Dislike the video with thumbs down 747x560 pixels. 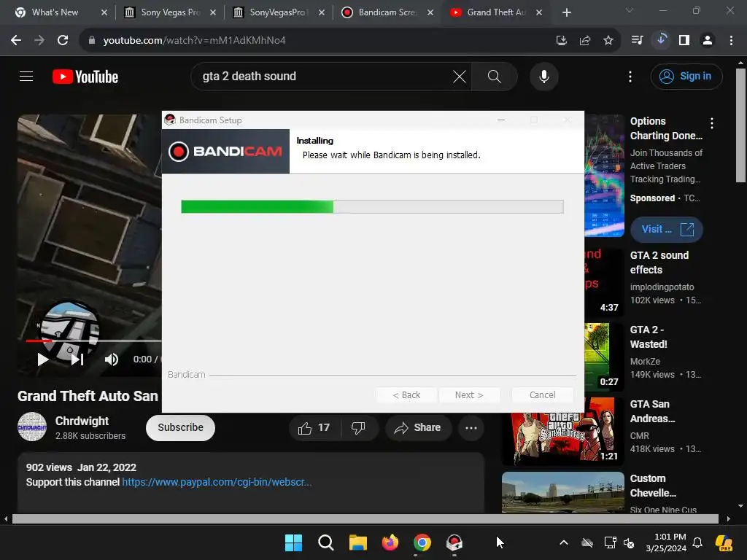pyautogui.click(x=358, y=427)
